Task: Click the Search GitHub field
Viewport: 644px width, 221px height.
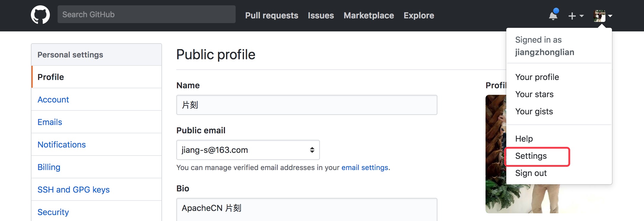Action: [146, 15]
